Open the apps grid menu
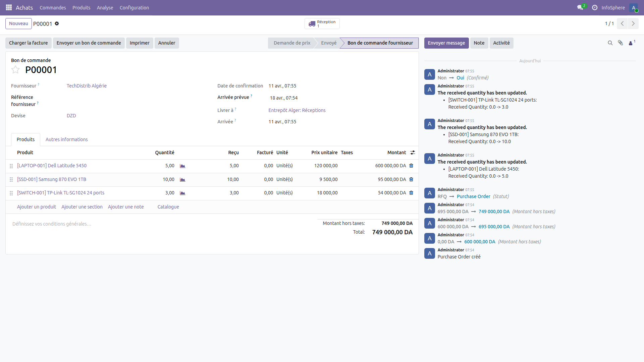 (x=9, y=7)
